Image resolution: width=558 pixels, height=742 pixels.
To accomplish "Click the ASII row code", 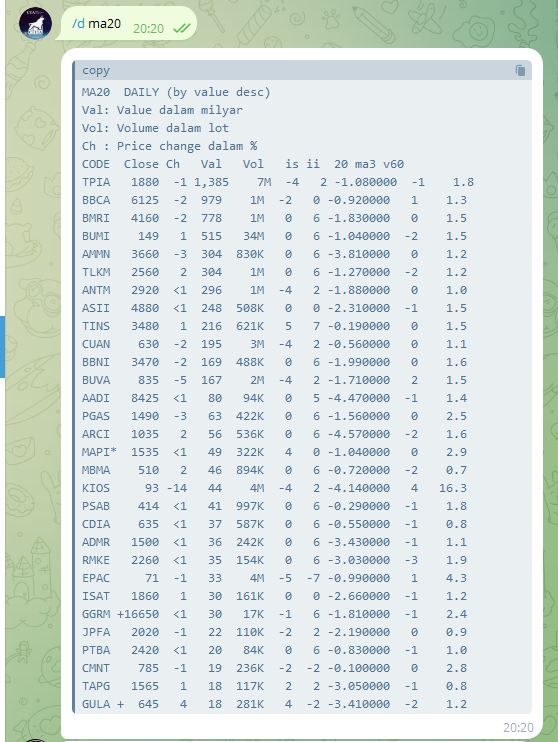I will [96, 308].
